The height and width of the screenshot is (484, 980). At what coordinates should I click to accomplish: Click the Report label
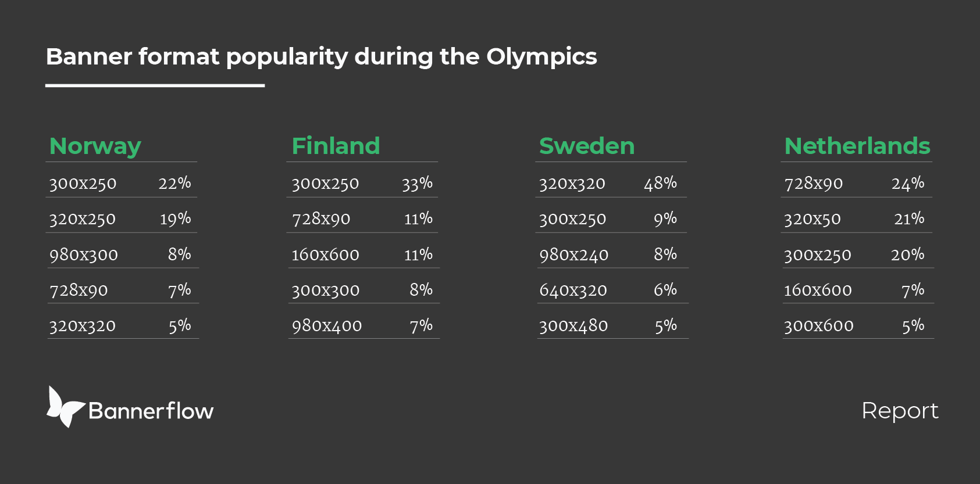(900, 411)
